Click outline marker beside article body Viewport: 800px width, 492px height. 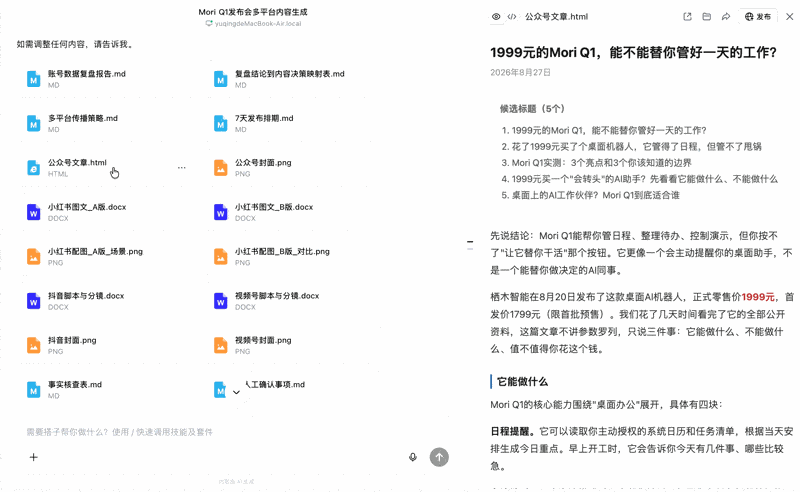pos(470,245)
